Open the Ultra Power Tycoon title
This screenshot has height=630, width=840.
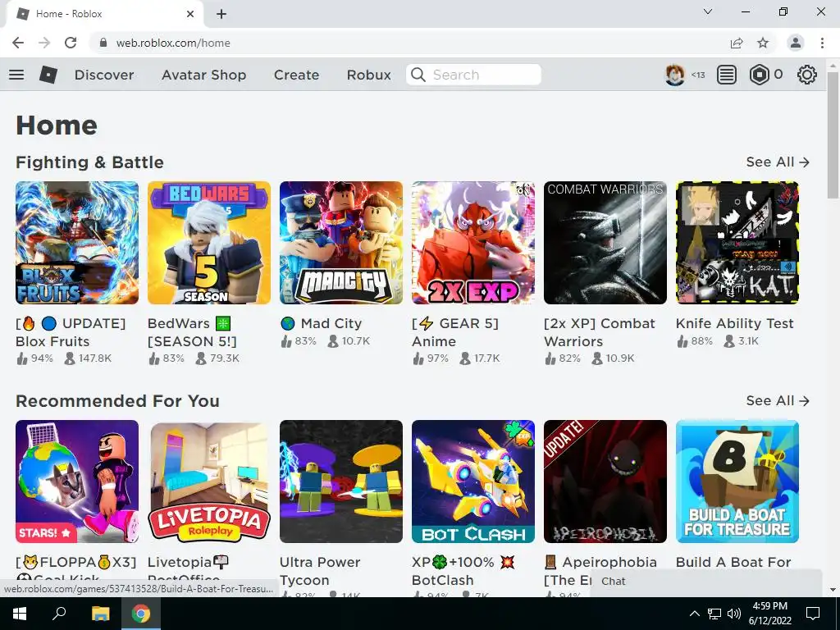tap(320, 571)
